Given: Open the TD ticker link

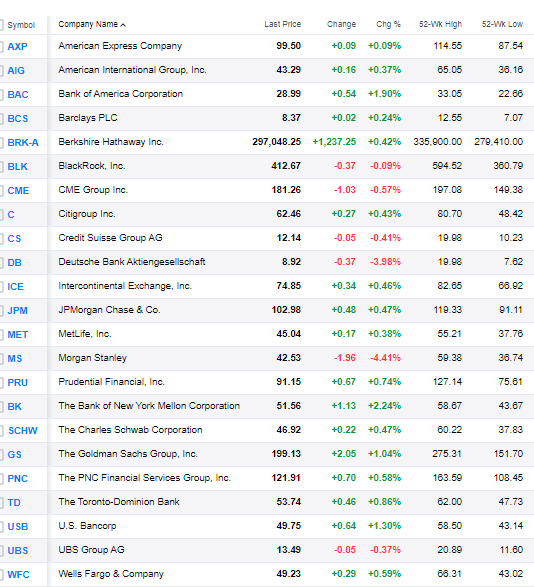Looking at the screenshot, I should (14, 502).
